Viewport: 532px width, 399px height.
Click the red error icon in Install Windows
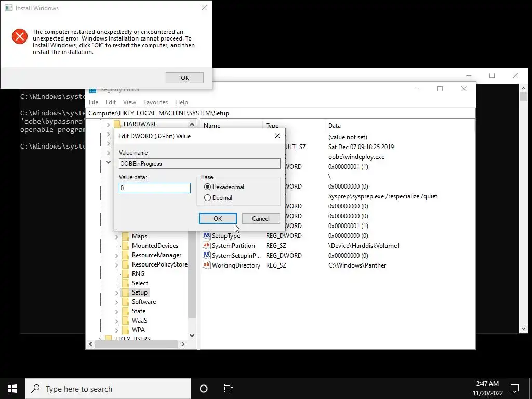[20, 36]
